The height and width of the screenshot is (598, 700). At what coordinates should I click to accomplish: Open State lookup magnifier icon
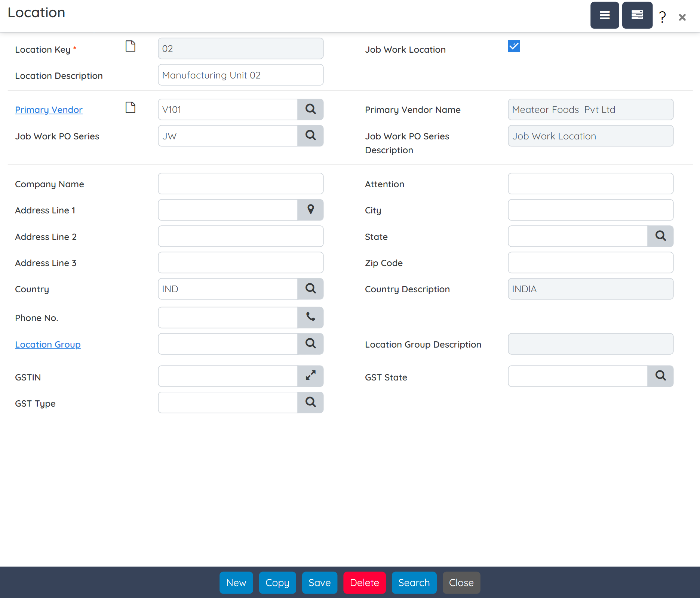click(660, 236)
